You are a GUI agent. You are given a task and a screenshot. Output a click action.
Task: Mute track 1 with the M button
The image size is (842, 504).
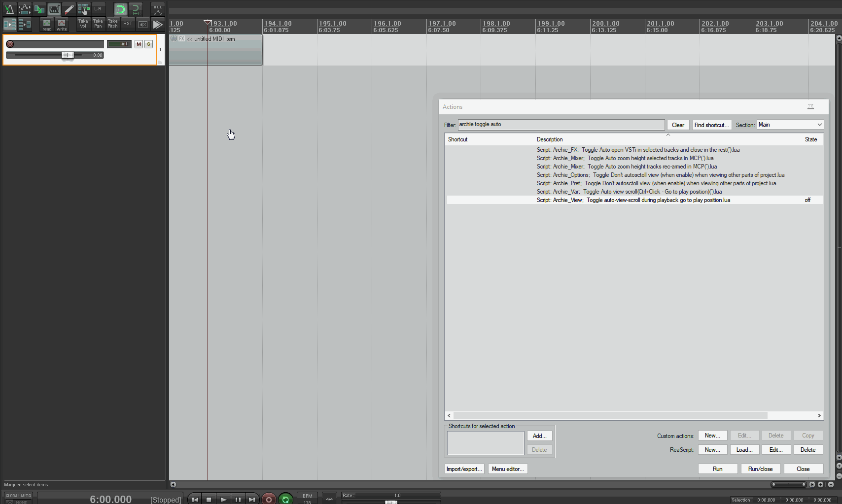(x=139, y=44)
